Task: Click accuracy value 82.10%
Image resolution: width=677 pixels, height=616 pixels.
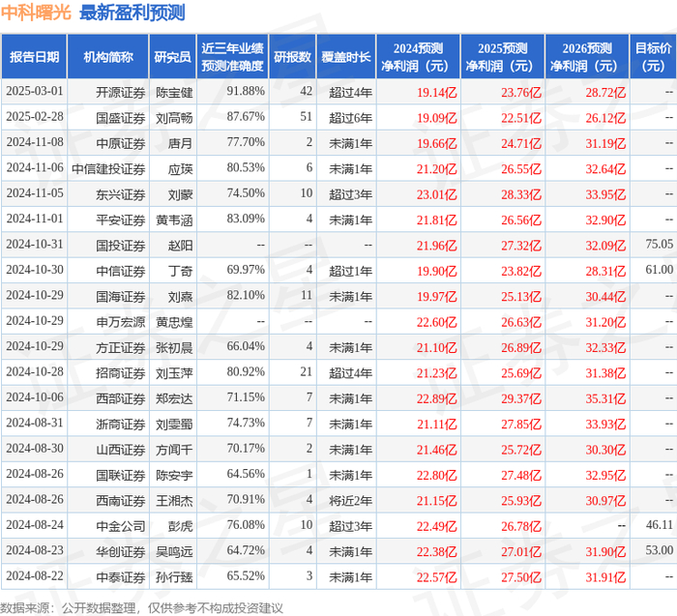Action: pyautogui.click(x=246, y=295)
